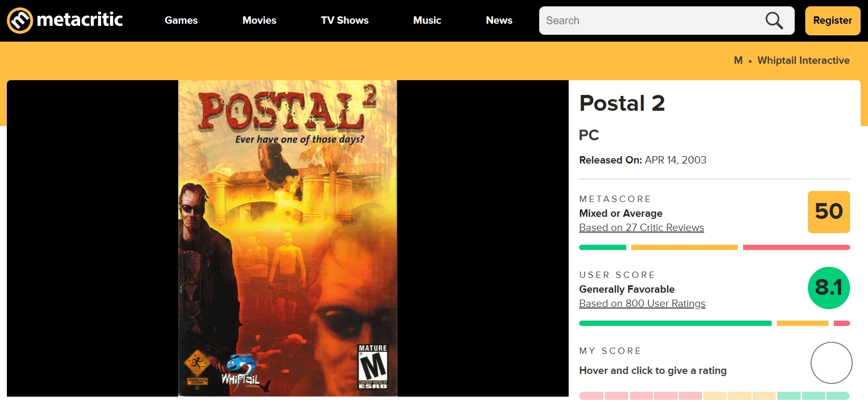Image resolution: width=868 pixels, height=404 pixels.
Task: Select the green 8.1 user score circle
Action: click(828, 288)
